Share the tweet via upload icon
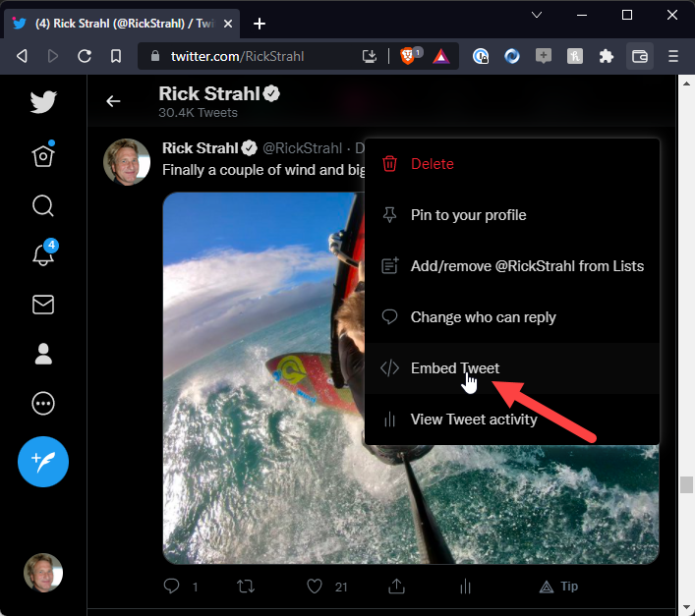Image resolution: width=695 pixels, height=616 pixels. coord(397,587)
